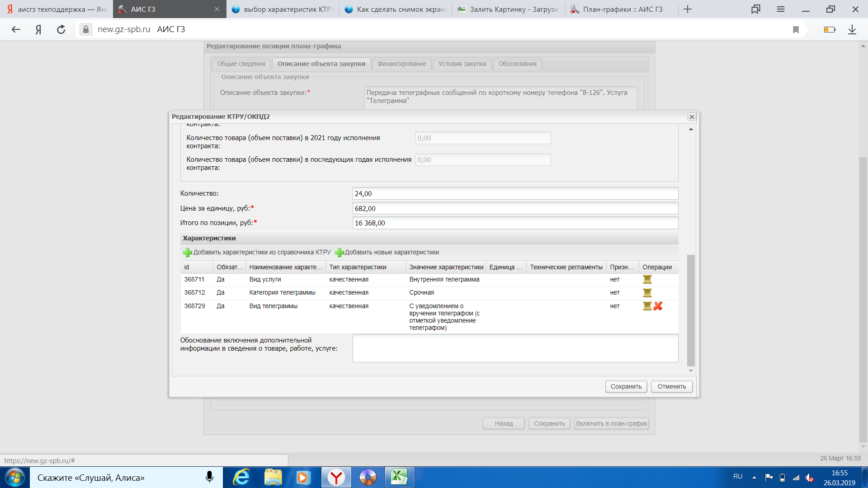Close the КТРУ/ОКПД2 editing dialog
This screenshot has width=868, height=488.
[691, 117]
